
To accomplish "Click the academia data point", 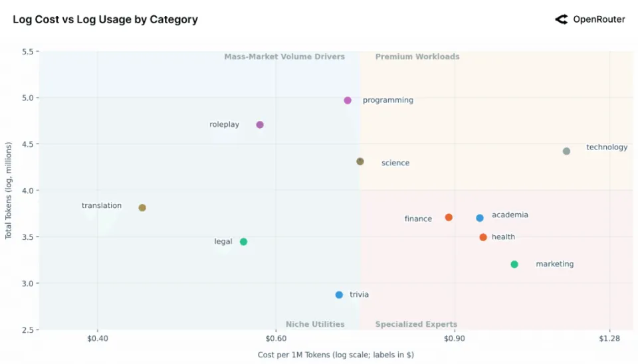I will tap(480, 218).
